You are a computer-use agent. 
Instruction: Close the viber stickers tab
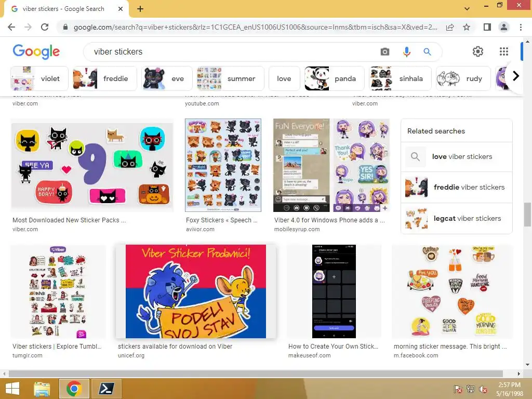[x=121, y=9]
